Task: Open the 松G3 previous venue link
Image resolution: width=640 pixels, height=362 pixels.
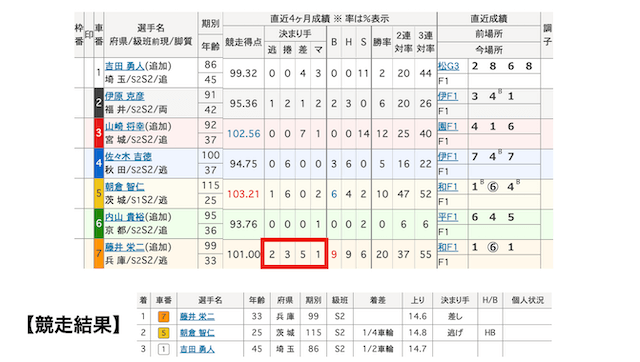Action: (449, 66)
